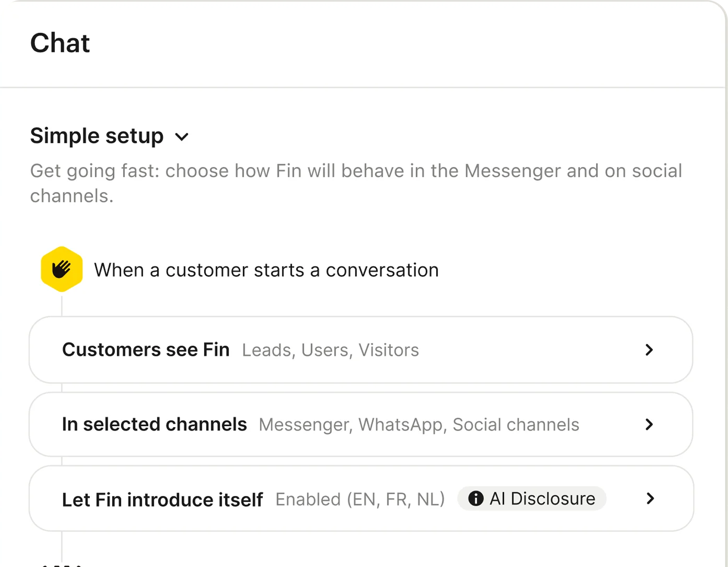Click the AI Disclosure label text

(x=542, y=498)
